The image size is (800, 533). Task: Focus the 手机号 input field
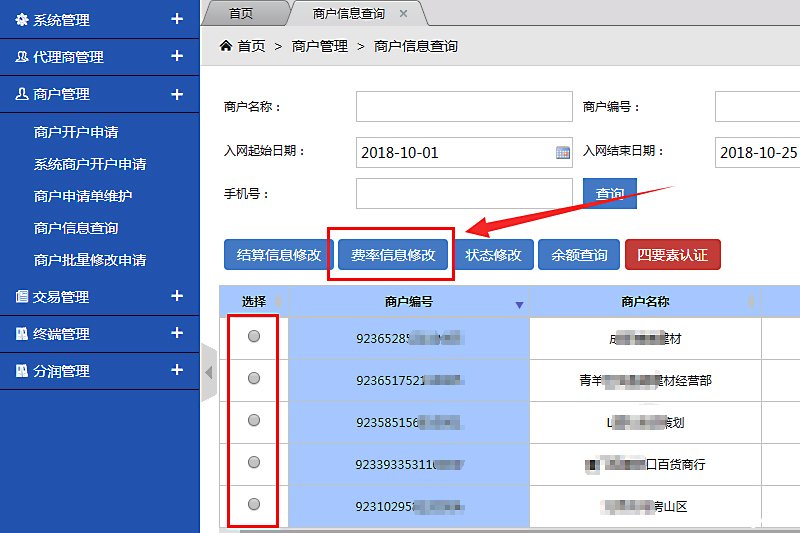tap(464, 193)
